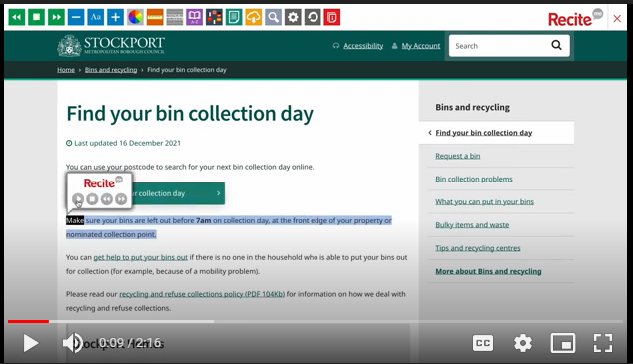Click rewind in the Recite popup
This screenshot has width=633, height=364.
(x=107, y=199)
